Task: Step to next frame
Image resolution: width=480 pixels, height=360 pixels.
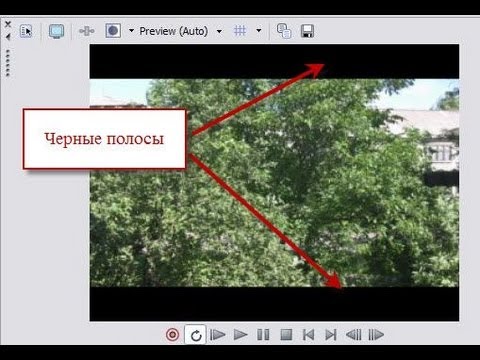Action: [x=376, y=334]
